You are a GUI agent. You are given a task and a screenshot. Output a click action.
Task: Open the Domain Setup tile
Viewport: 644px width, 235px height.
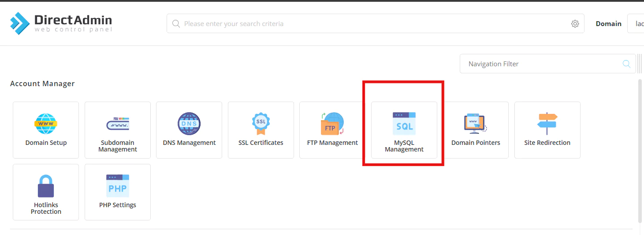point(46,130)
